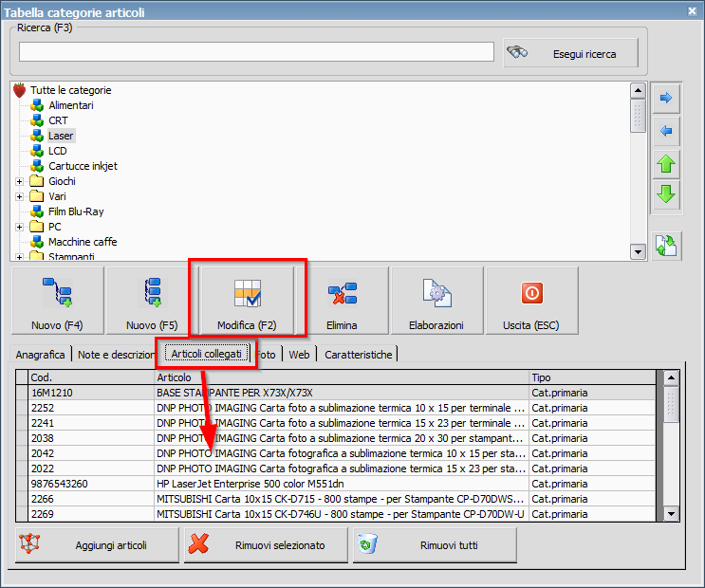Create new subcategory with Nuovo (F5)

pyautogui.click(x=152, y=301)
